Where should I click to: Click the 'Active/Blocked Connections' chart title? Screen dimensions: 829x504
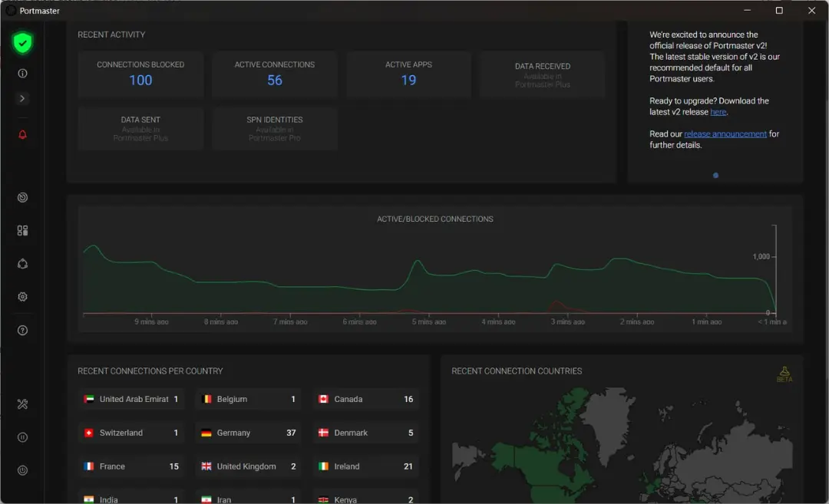click(x=435, y=219)
